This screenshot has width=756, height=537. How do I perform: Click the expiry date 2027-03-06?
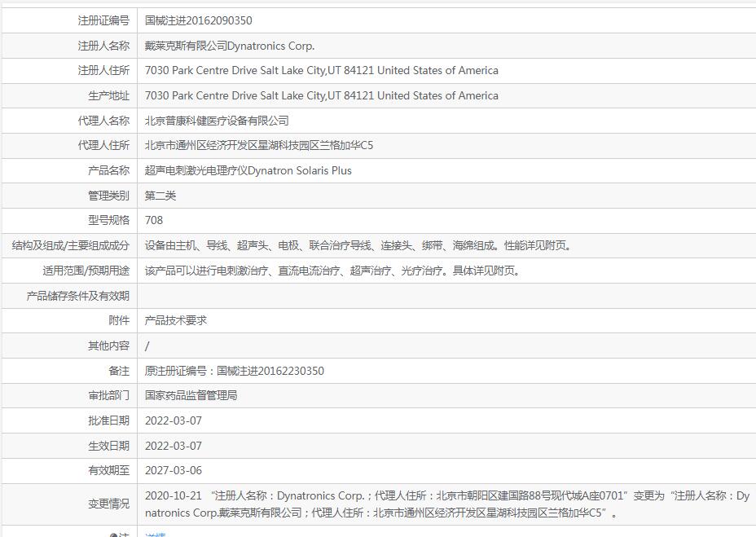[x=173, y=470]
